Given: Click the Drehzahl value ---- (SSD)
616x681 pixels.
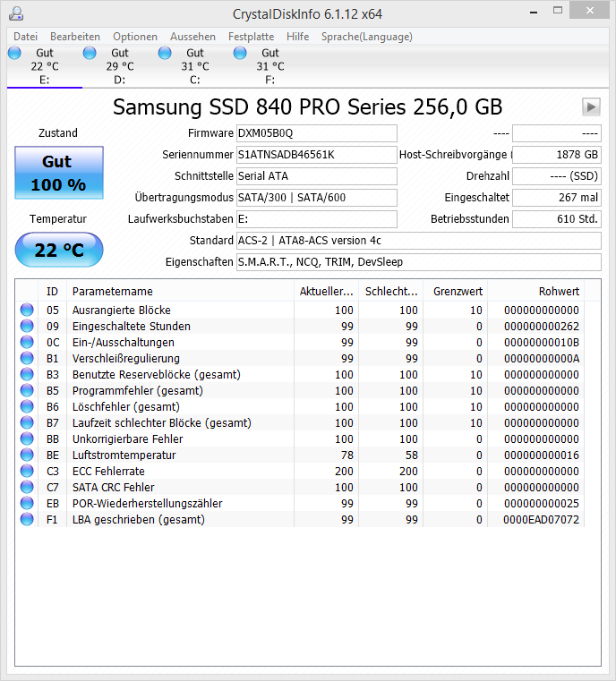Looking at the screenshot, I should tap(557, 176).
